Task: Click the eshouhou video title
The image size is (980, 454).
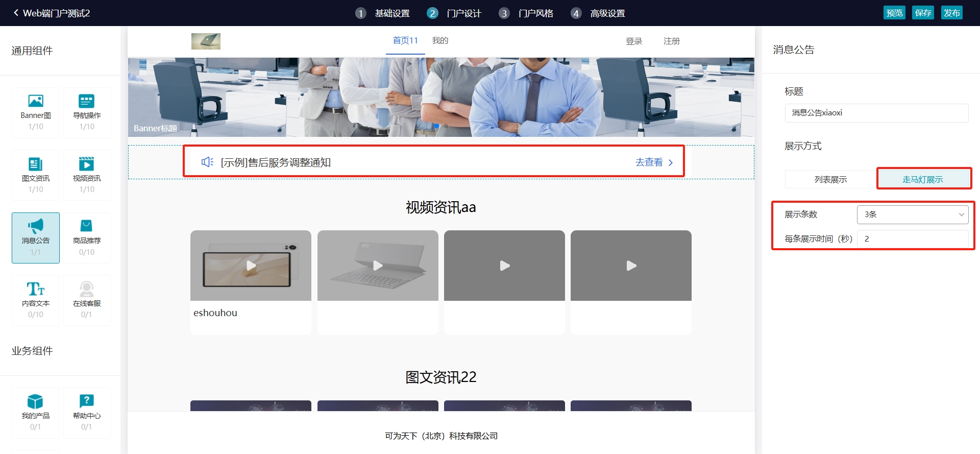Action: pyautogui.click(x=215, y=313)
